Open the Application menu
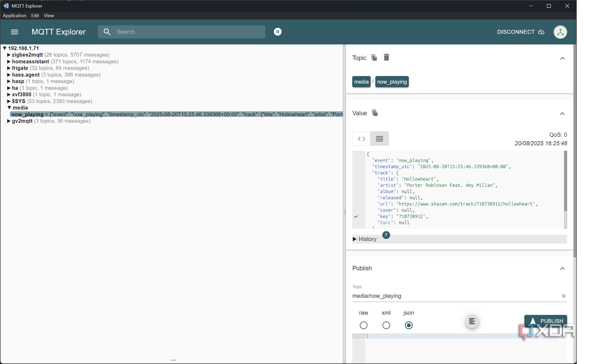The width and height of the screenshot is (598, 364). pyautogui.click(x=14, y=15)
